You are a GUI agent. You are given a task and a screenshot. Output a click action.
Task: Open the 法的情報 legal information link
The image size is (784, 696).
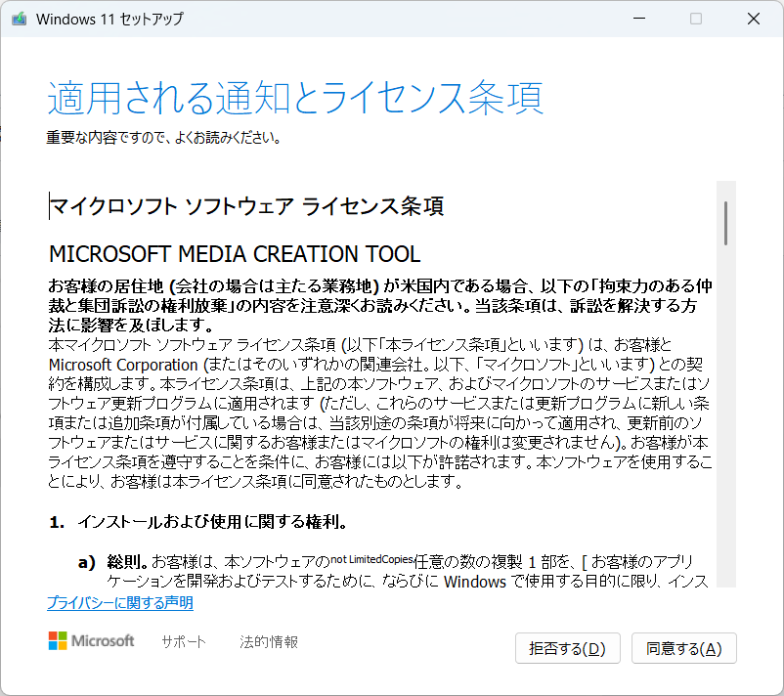(269, 641)
